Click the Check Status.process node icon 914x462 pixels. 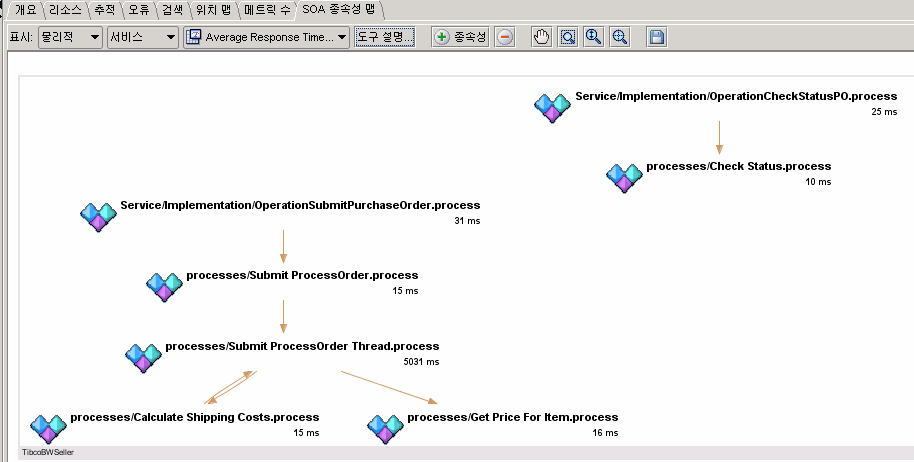coord(624,178)
